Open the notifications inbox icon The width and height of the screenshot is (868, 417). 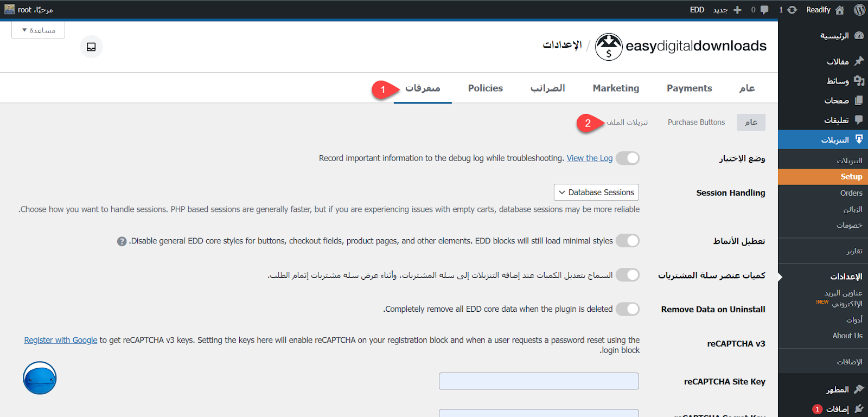click(x=91, y=47)
